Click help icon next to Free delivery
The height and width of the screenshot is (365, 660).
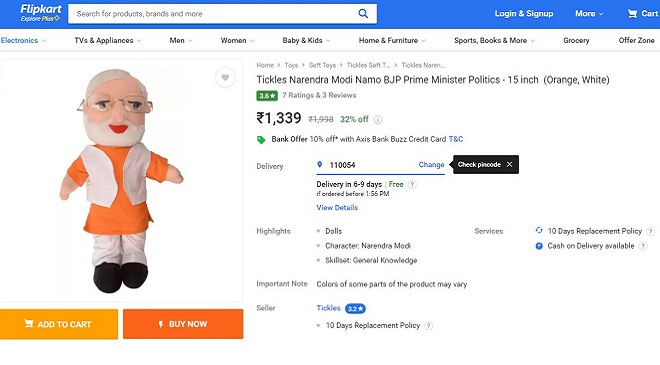412,184
